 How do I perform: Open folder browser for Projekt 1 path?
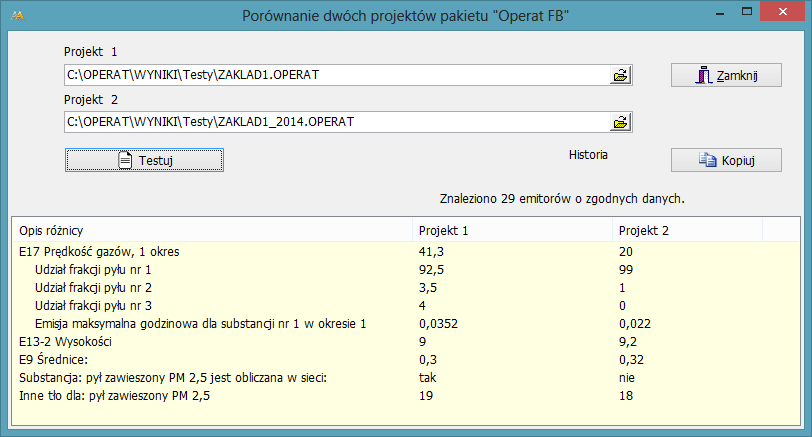(x=620, y=75)
